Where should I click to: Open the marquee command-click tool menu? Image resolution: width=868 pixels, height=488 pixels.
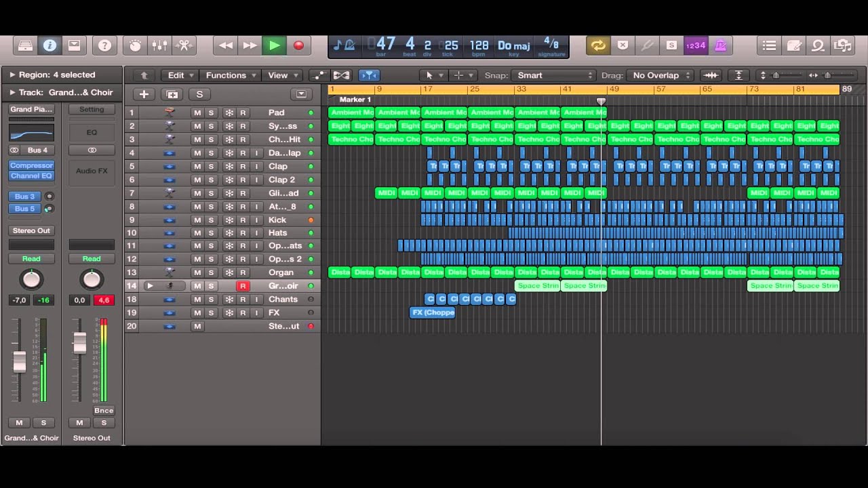463,75
